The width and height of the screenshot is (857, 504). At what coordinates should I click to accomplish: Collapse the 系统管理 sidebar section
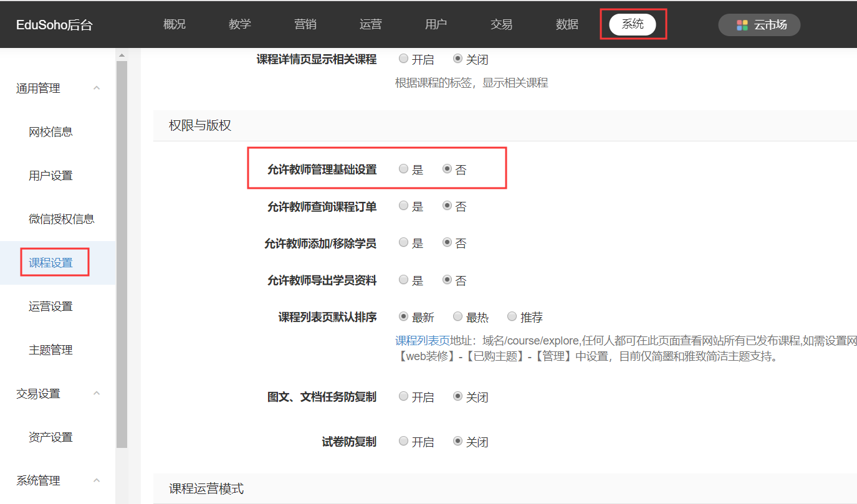click(97, 480)
